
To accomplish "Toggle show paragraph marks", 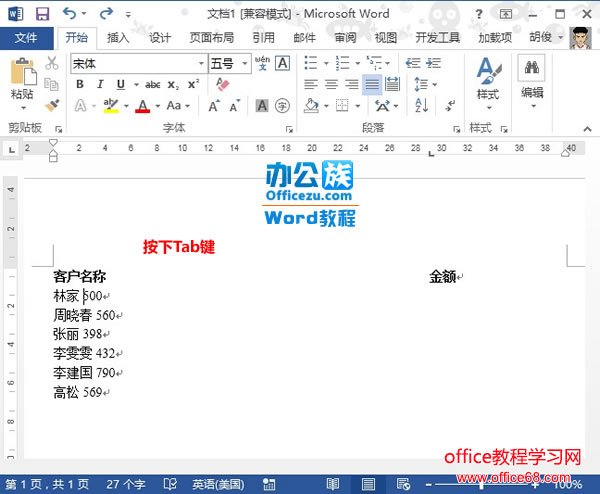I will tap(450, 105).
